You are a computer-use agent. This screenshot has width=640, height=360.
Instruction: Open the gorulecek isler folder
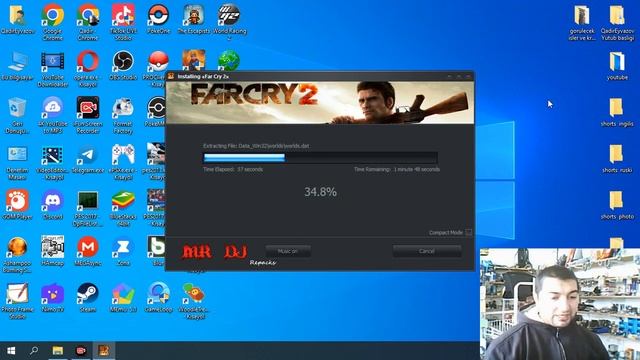pos(582,22)
